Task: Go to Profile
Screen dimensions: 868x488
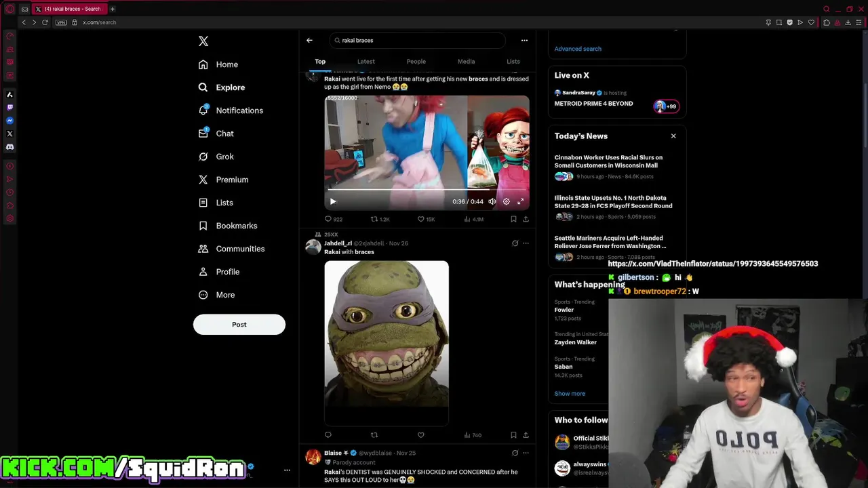Action: [219, 272]
